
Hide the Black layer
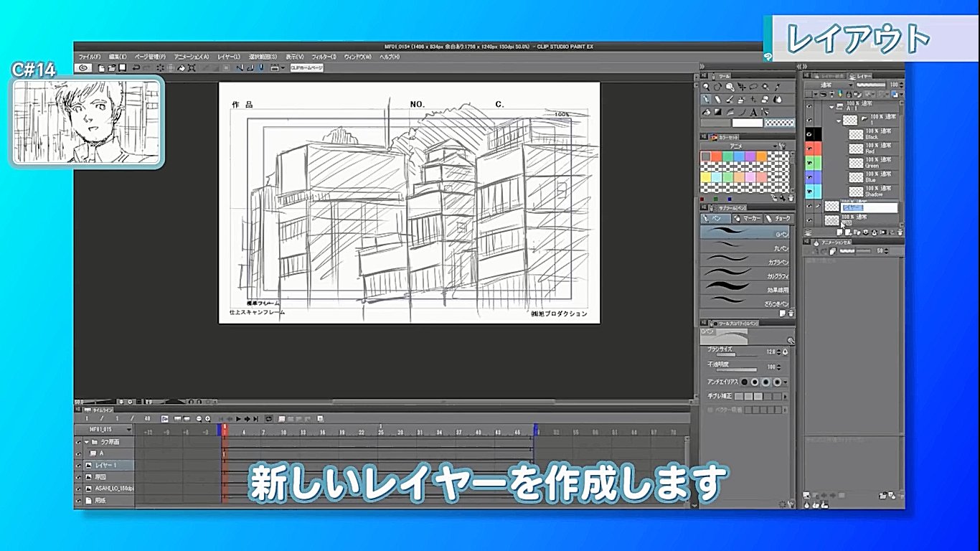[809, 134]
